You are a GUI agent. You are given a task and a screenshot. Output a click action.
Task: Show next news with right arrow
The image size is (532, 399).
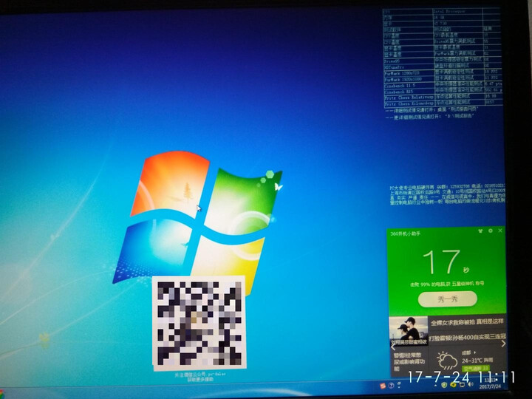click(503, 344)
